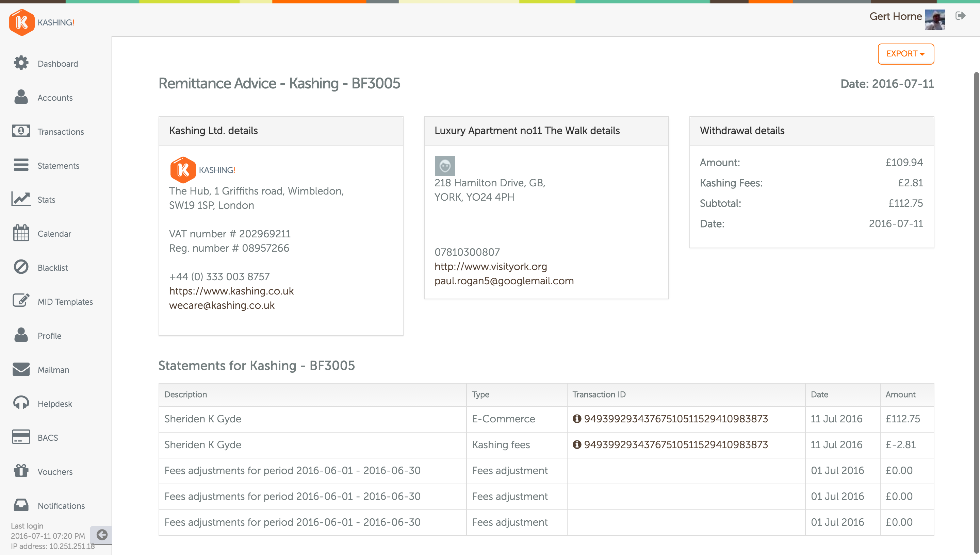Screen dimensions: 980x555
Task: Click Gert Horne user name
Action: tap(895, 16)
